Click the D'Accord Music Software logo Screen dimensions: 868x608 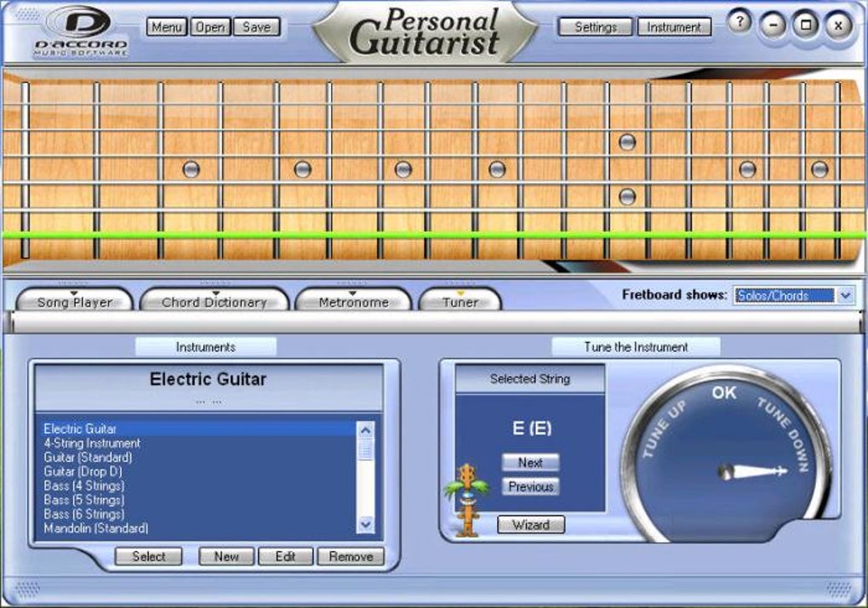(x=81, y=31)
